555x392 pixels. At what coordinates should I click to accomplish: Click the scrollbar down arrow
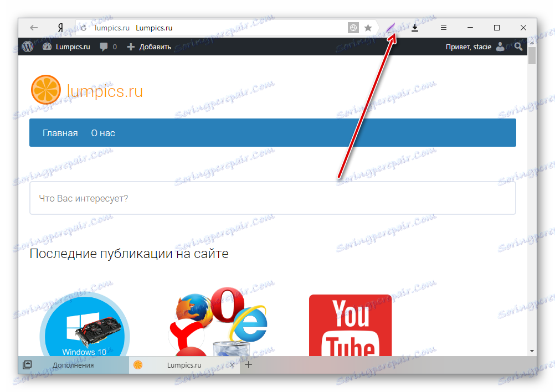pyautogui.click(x=531, y=350)
